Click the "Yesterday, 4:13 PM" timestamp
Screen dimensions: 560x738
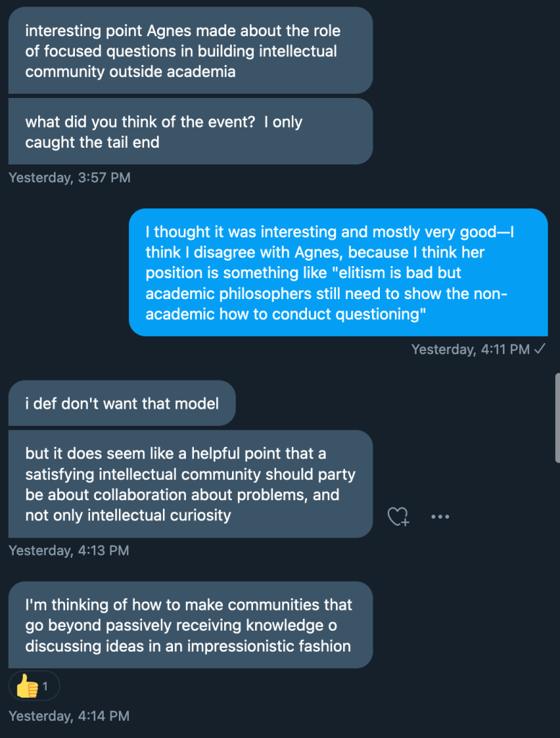click(68, 551)
